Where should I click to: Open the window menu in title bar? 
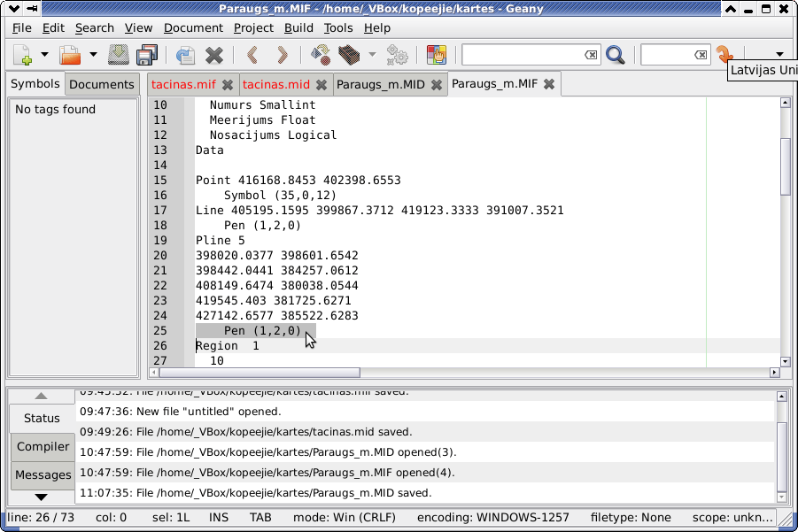tap(14, 9)
